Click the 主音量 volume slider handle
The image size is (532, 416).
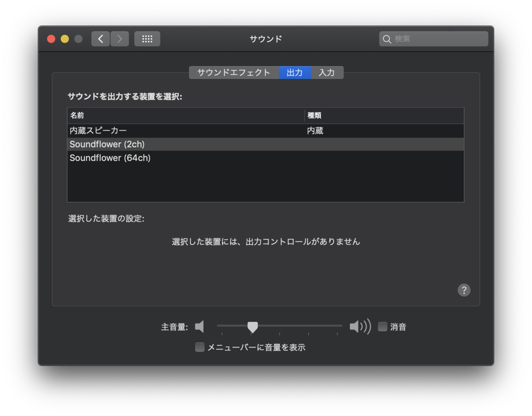tap(252, 327)
